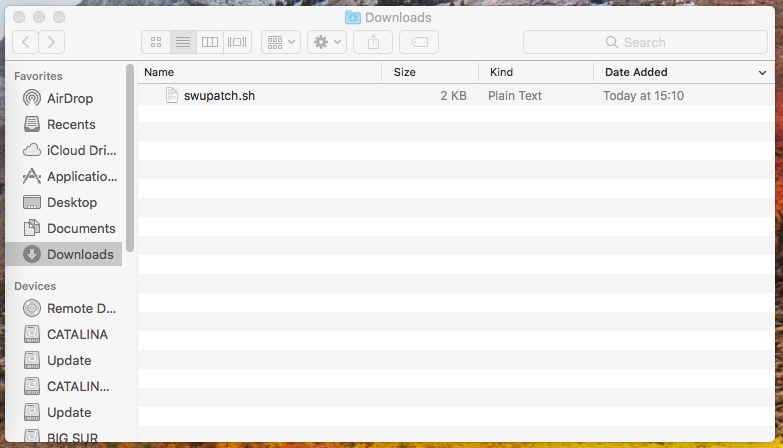Open the Action gear menu
Image resolution: width=783 pixels, height=448 pixels.
(327, 42)
